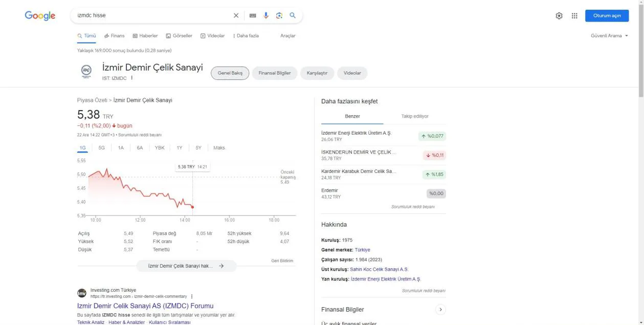Screen dimensions: 644x325
Task: Open the on-screen keyboard icon
Action: (252, 15)
